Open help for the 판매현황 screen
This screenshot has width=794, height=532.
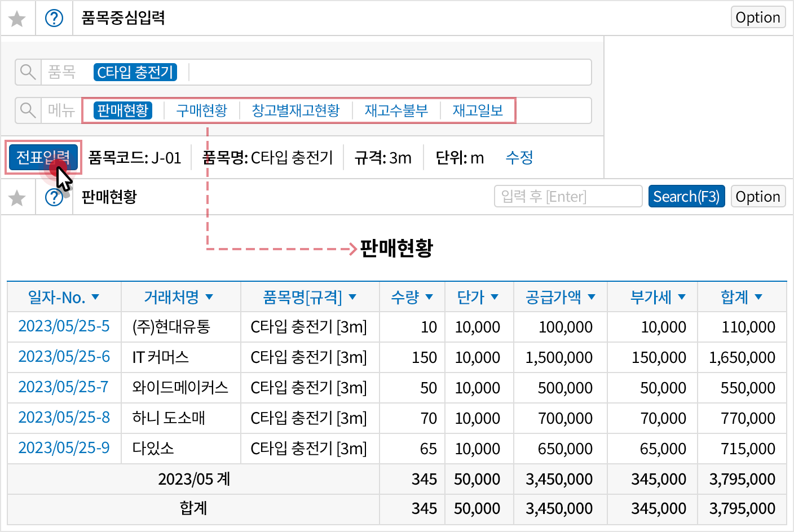[54, 197]
